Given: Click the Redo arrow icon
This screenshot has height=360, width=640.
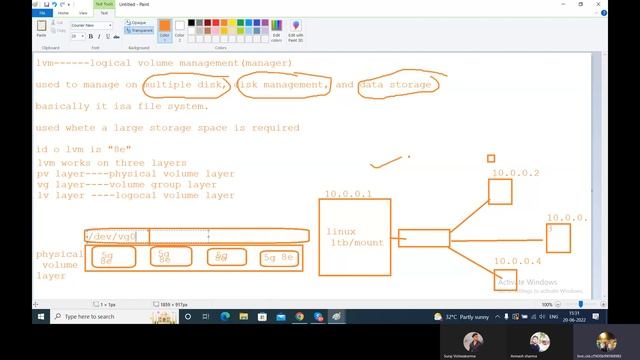Looking at the screenshot, I should click(x=62, y=4).
